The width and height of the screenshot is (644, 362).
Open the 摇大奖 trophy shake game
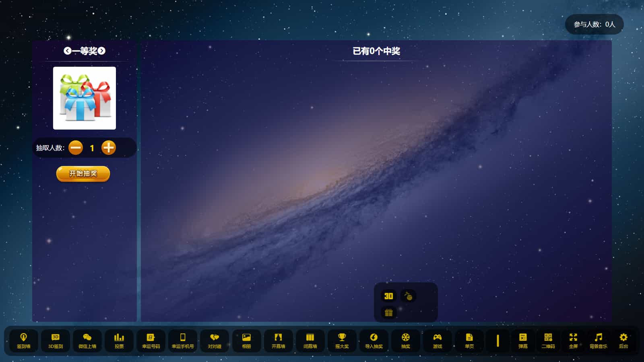point(342,340)
